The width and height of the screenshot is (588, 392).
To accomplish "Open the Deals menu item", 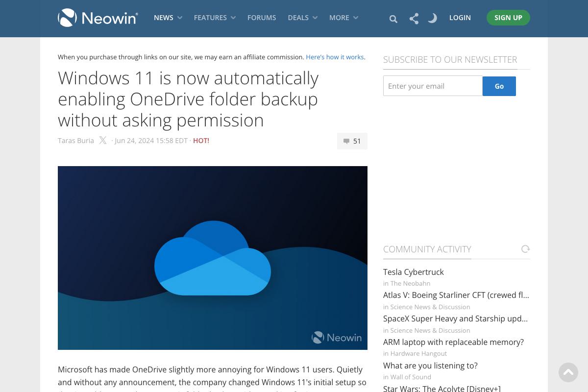I will coord(298,18).
